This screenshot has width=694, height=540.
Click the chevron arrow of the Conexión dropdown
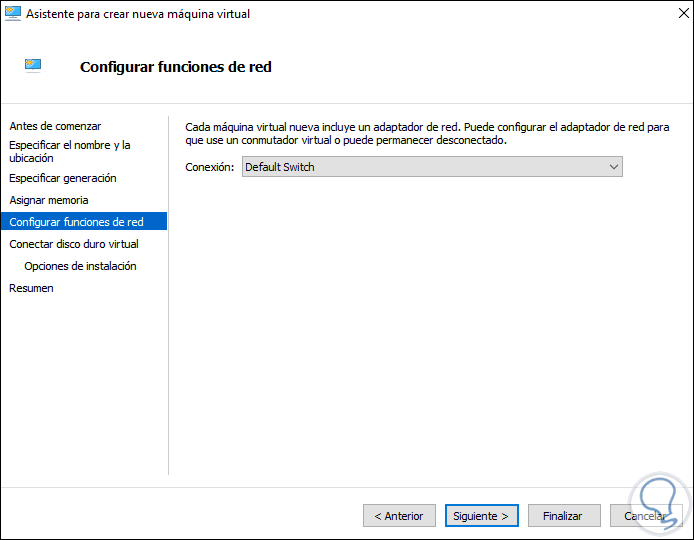coord(614,167)
